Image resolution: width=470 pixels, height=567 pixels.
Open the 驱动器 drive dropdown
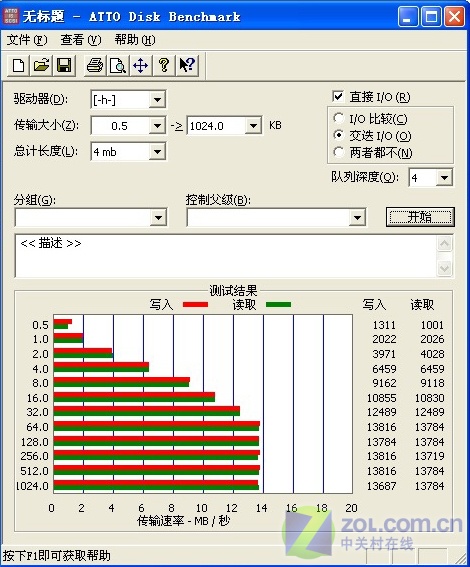157,100
